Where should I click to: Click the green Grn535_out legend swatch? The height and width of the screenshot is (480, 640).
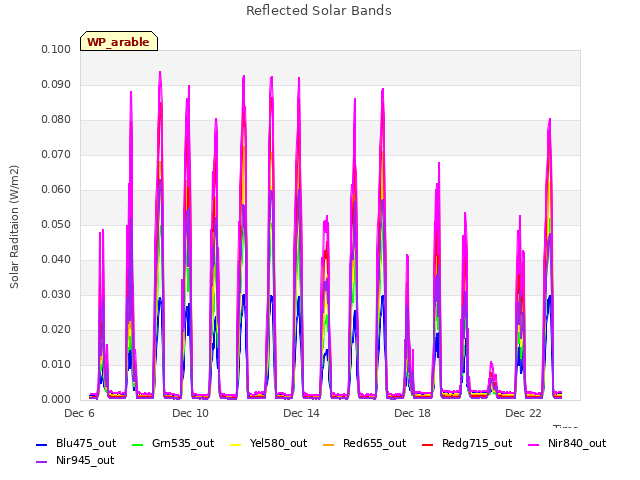click(x=138, y=445)
